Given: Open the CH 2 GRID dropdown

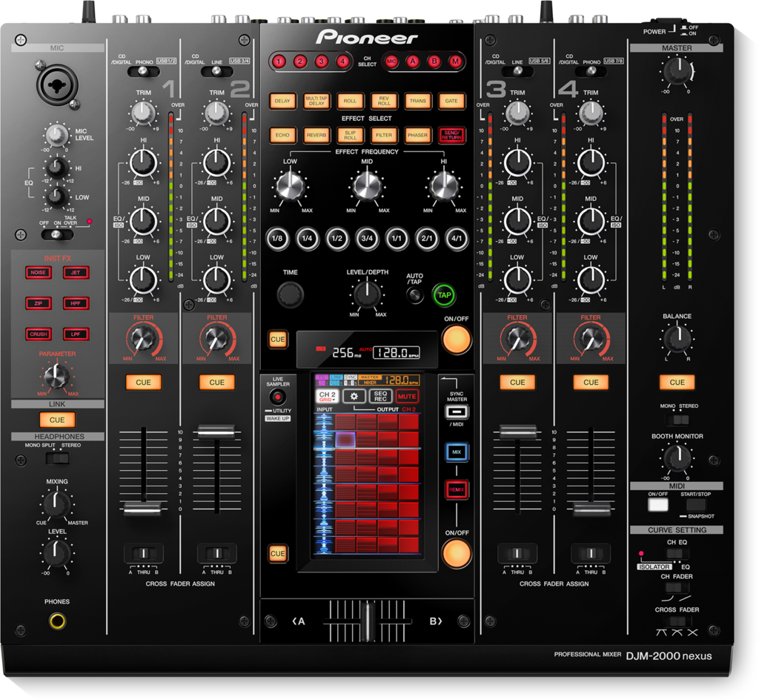Looking at the screenshot, I should [x=328, y=397].
